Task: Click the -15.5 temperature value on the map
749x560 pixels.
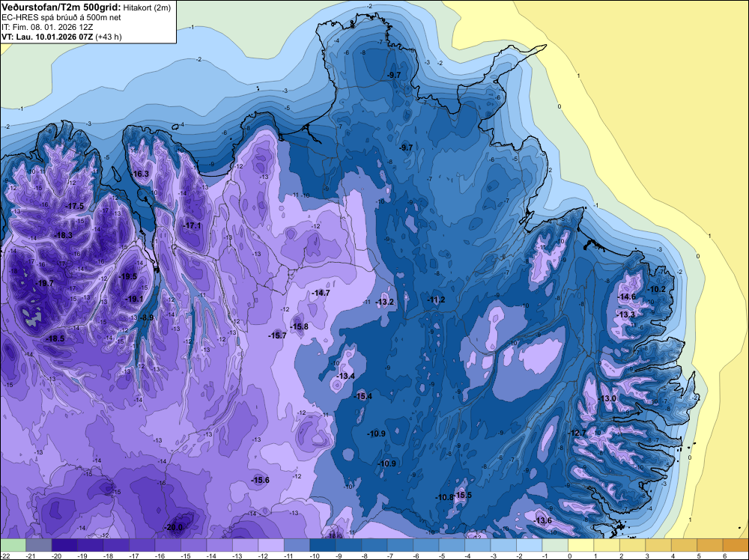Action: tap(464, 495)
